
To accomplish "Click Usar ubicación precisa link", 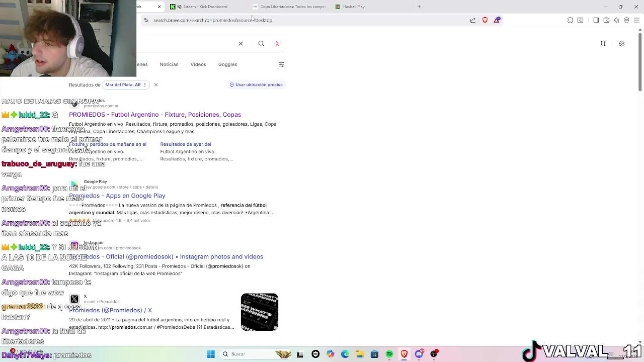I will point(256,84).
